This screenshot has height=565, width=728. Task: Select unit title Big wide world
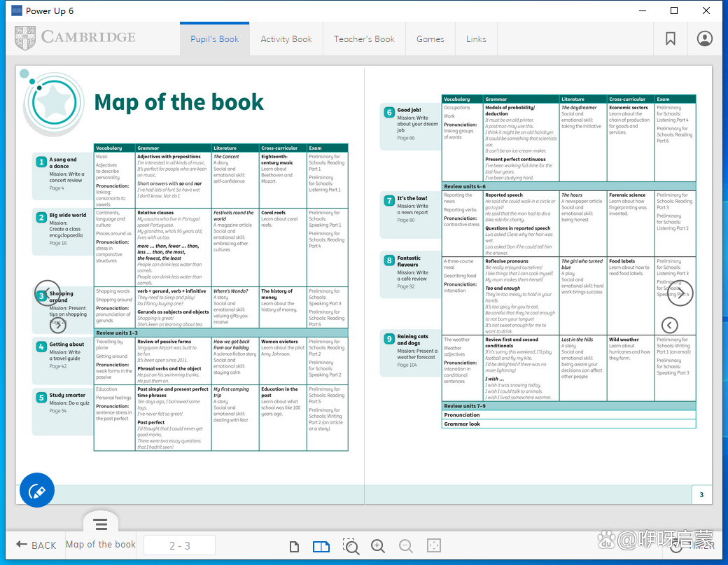(x=68, y=215)
